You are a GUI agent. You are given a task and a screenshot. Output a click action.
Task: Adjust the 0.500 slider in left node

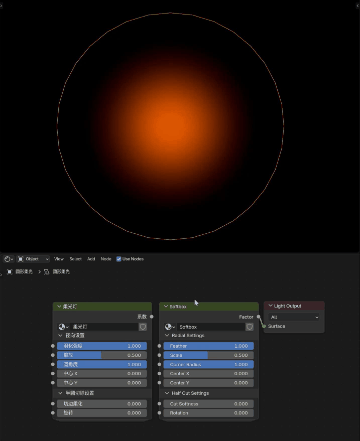pos(102,355)
